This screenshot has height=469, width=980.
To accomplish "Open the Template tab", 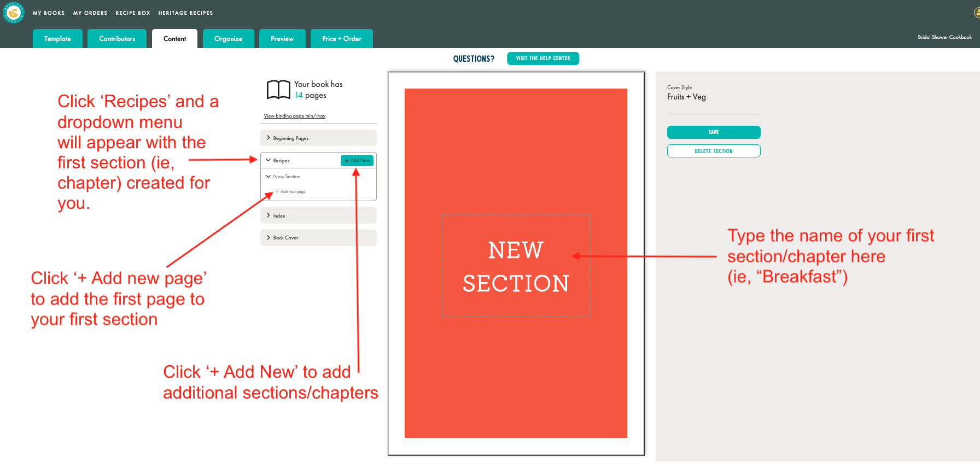I will click(57, 39).
